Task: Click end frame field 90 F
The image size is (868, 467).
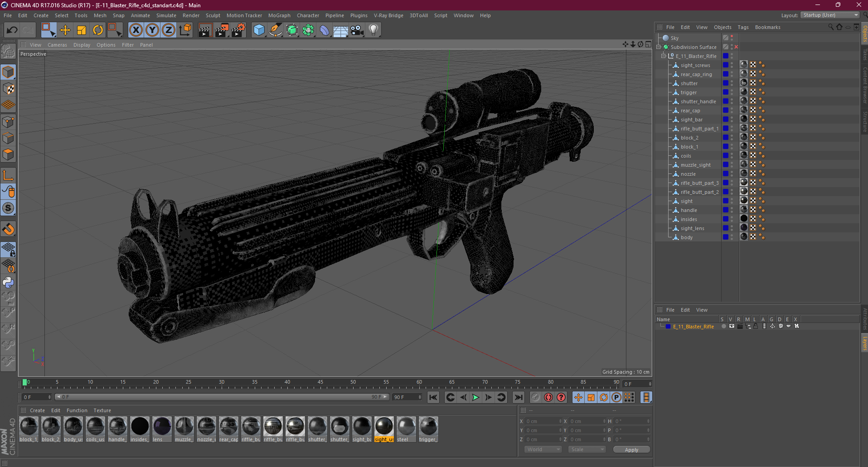Action: 407,397
